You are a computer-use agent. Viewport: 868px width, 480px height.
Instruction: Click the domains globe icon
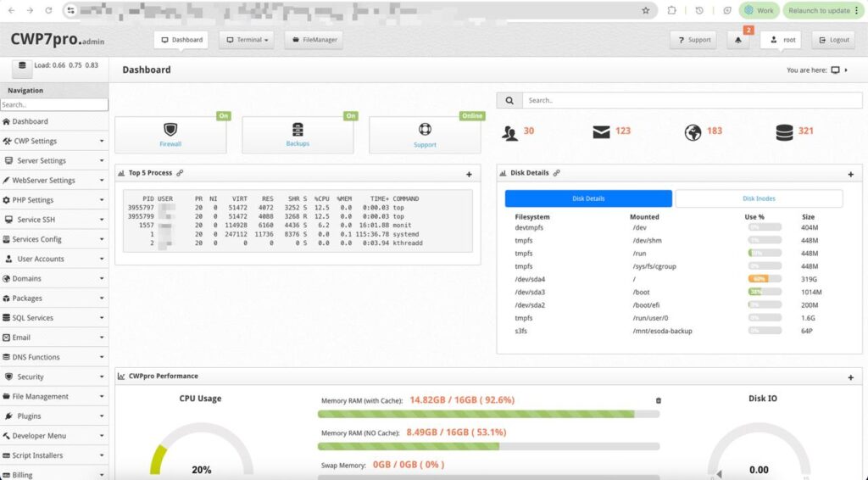tap(693, 132)
